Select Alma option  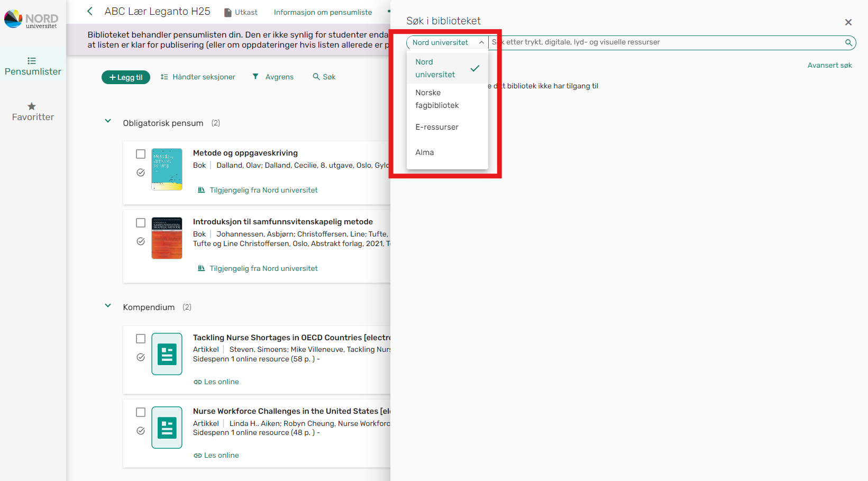click(447, 152)
